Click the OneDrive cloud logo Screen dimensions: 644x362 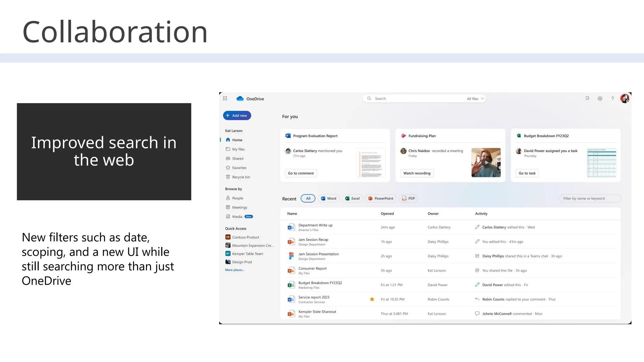pyautogui.click(x=240, y=99)
